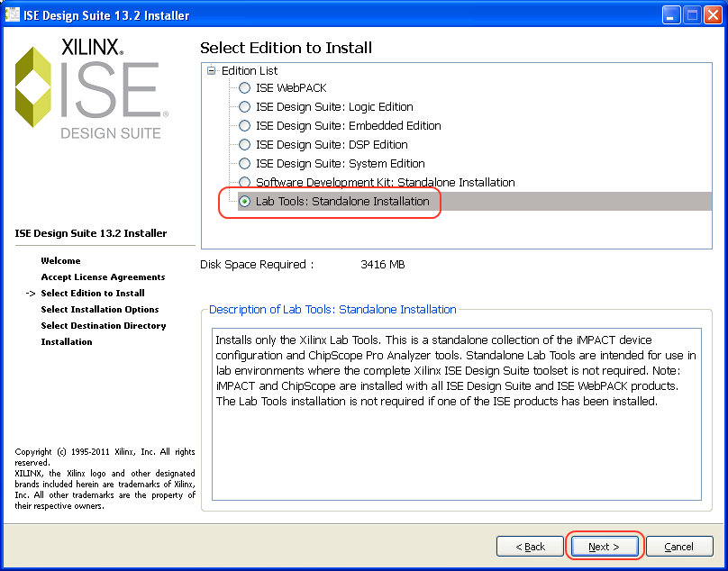Cancel the installer
Image resolution: width=728 pixels, height=571 pixels.
(x=678, y=547)
